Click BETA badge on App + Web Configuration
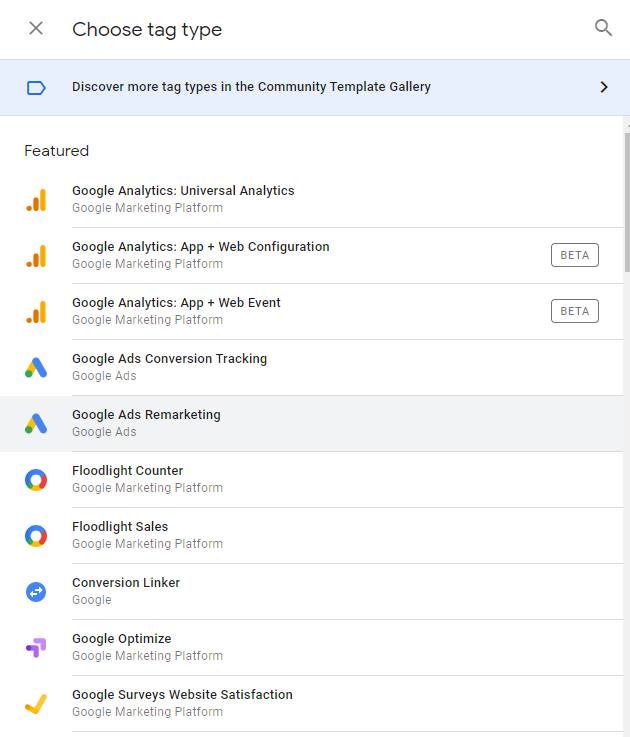This screenshot has height=737, width=630. click(x=574, y=255)
